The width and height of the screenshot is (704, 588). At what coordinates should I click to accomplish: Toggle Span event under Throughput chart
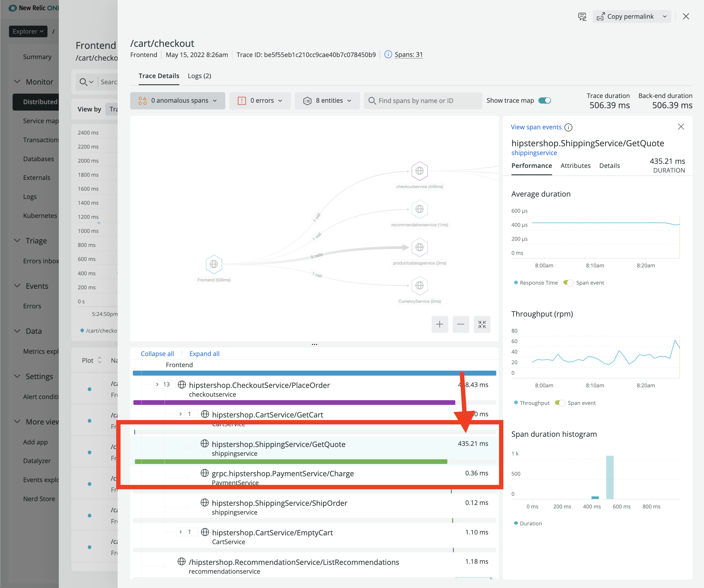click(560, 403)
